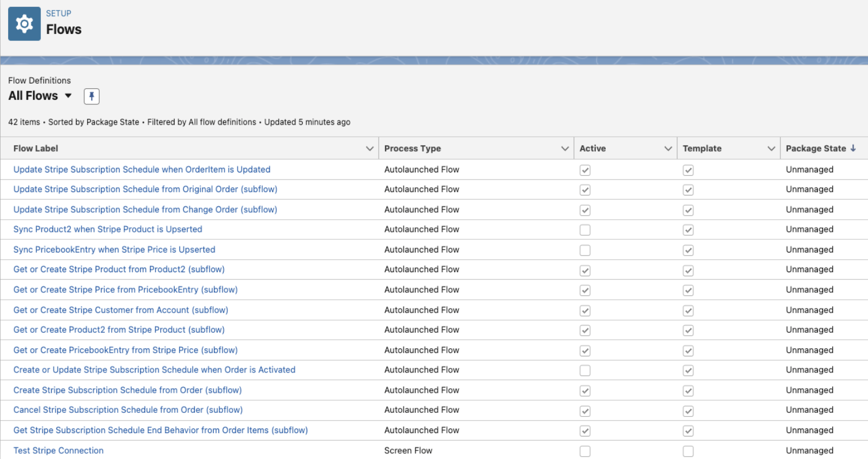868x459 pixels.
Task: Pin the All Flows list view
Action: tap(92, 96)
